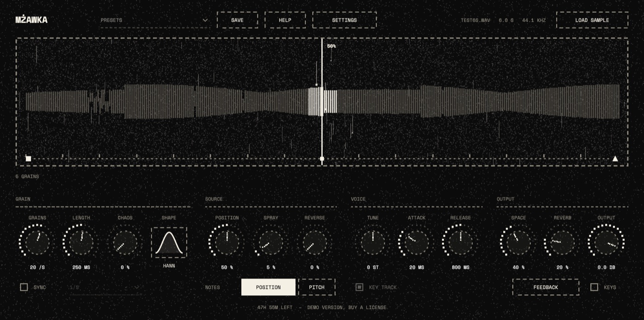This screenshot has height=320, width=644.
Task: Click the Feedback button
Action: [546, 287]
